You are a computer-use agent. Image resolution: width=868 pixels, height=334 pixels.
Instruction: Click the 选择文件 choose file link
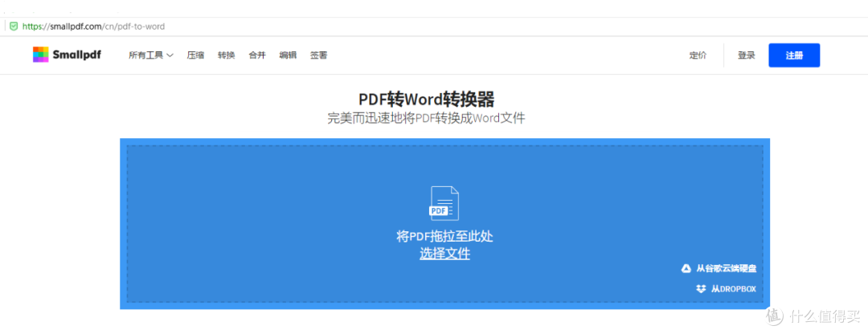(444, 254)
